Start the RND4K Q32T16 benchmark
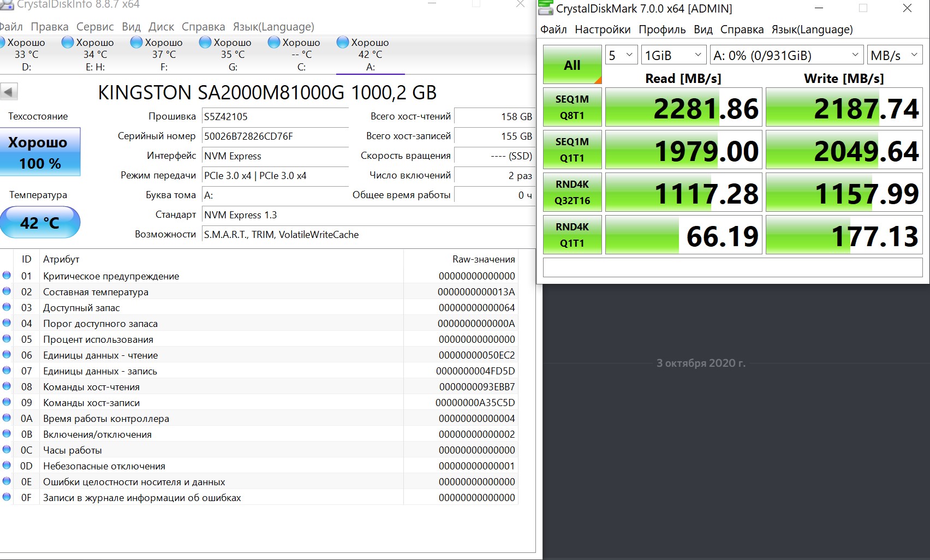Image resolution: width=930 pixels, height=560 pixels. (x=572, y=192)
